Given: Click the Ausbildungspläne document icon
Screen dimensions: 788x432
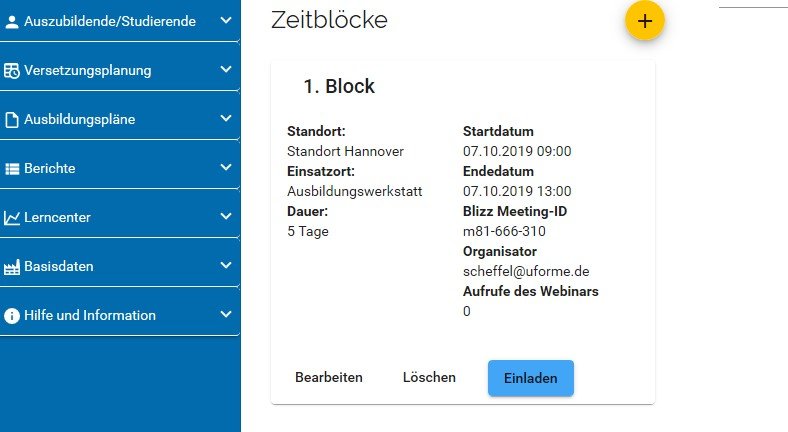Looking at the screenshot, I should click(12, 120).
